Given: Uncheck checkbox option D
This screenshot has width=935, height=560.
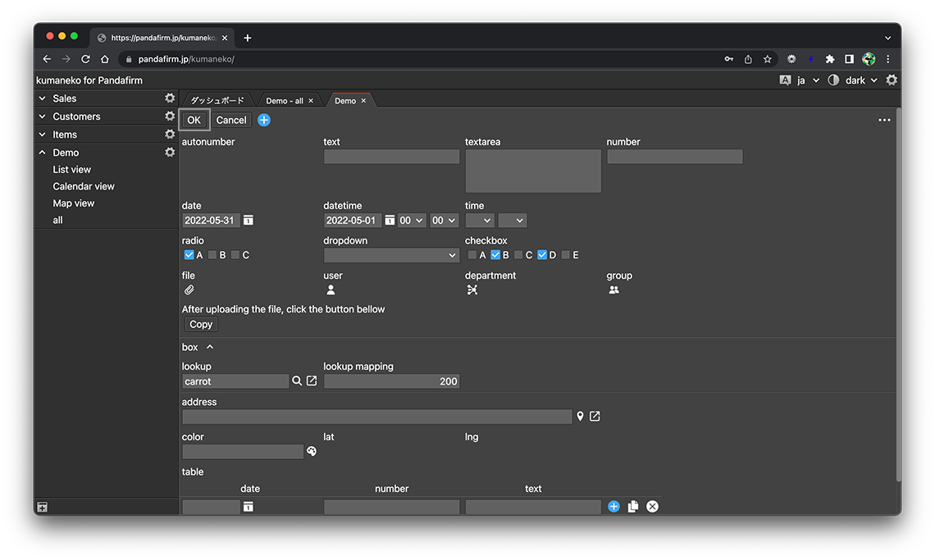Looking at the screenshot, I should [x=542, y=255].
